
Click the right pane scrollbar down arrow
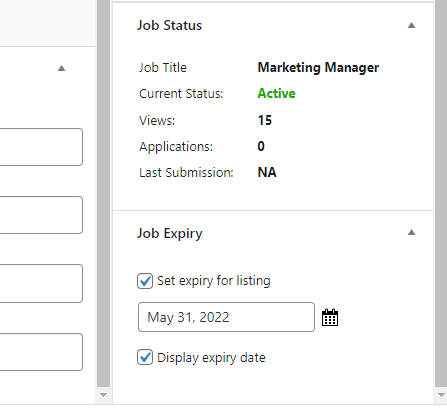click(x=441, y=395)
